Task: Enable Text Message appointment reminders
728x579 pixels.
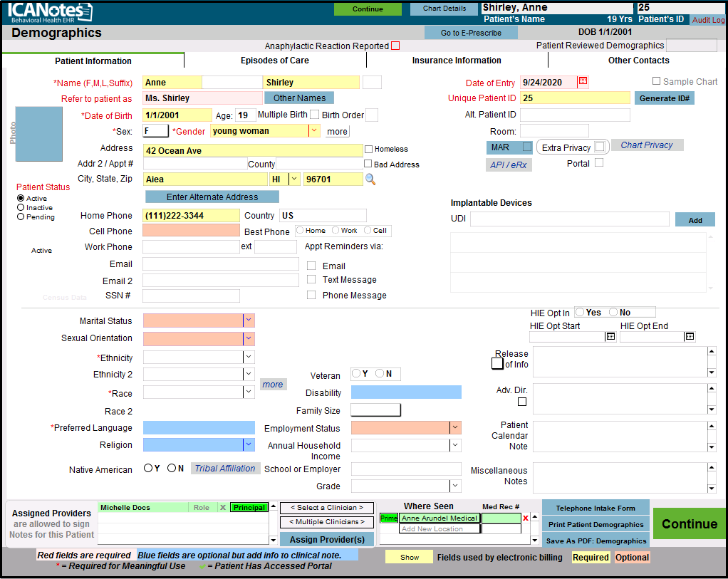Action: 311,280
